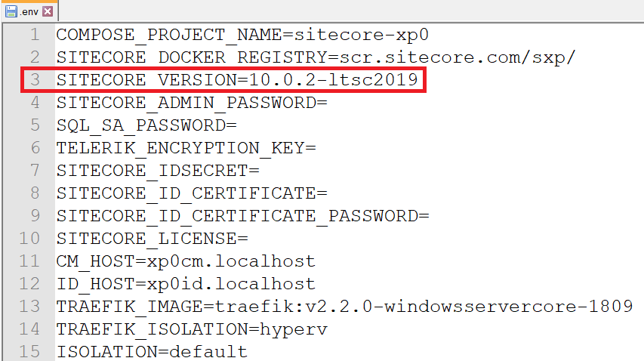Click line number 10 in the gutter
The width and height of the screenshot is (644, 361).
[x=29, y=239]
